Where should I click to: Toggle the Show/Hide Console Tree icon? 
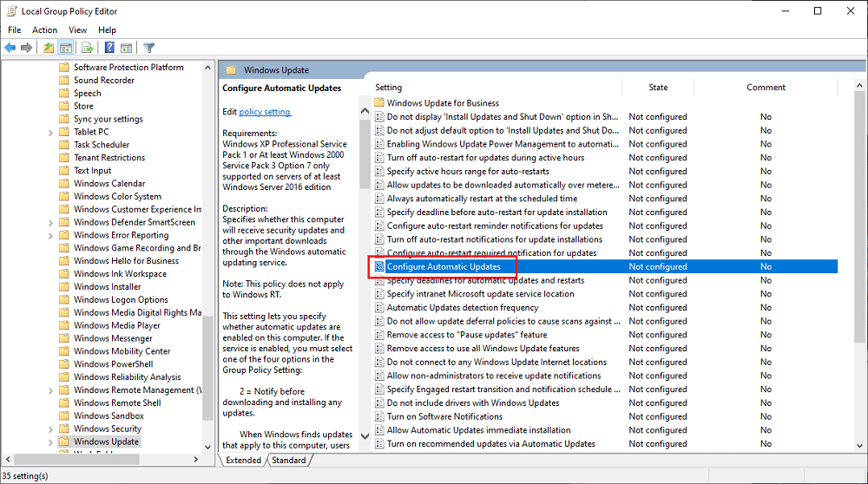pos(66,48)
